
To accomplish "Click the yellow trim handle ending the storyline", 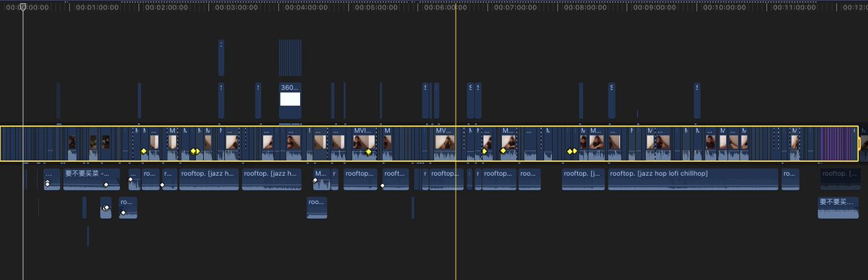I will [859, 143].
